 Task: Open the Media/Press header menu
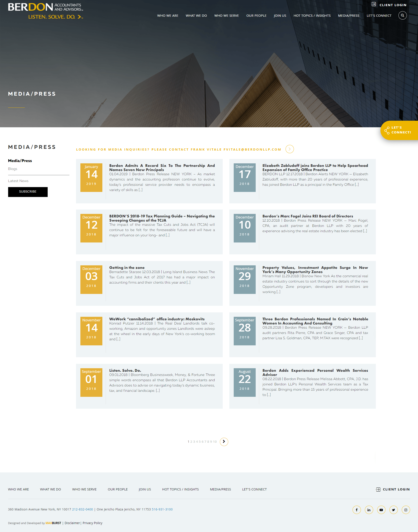[x=349, y=16]
